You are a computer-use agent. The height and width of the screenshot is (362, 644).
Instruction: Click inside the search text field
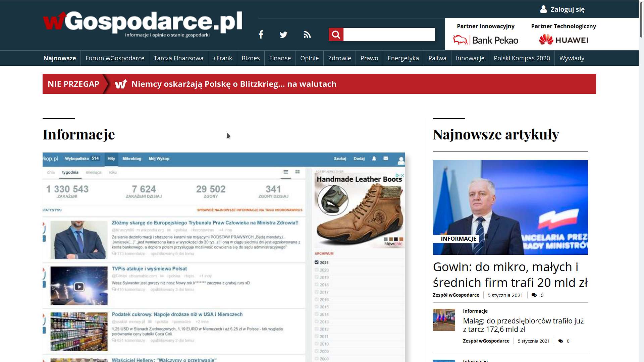[x=389, y=34]
